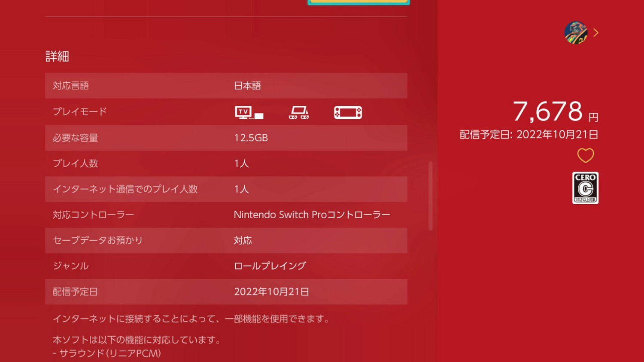Toggle the wishlist heart icon

[x=586, y=156]
